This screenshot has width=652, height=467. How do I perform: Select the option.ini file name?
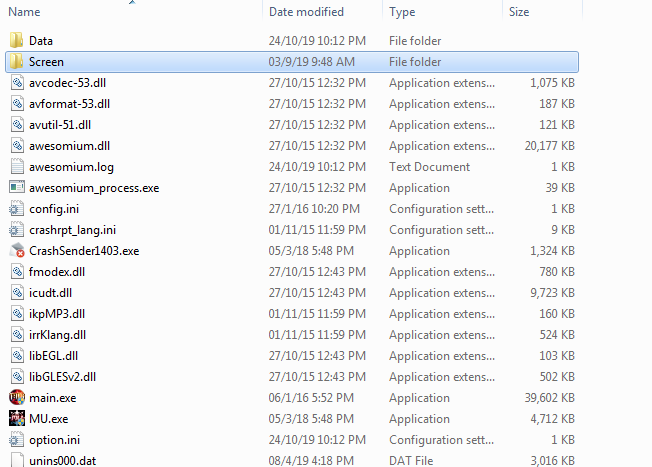(56, 440)
